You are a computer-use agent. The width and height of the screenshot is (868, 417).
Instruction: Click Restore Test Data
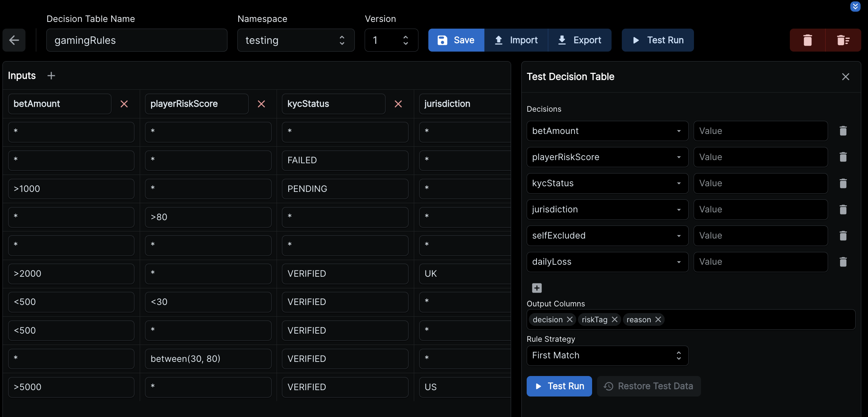(649, 386)
